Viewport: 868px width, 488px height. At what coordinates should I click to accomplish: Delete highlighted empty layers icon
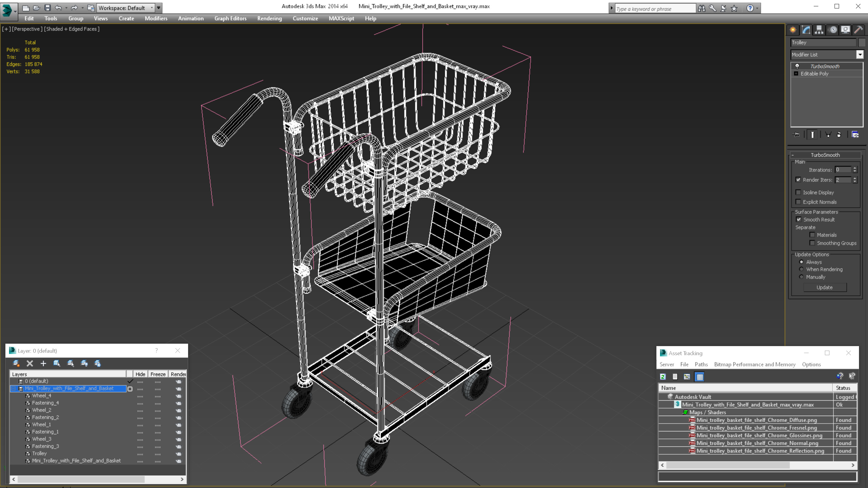(30, 363)
